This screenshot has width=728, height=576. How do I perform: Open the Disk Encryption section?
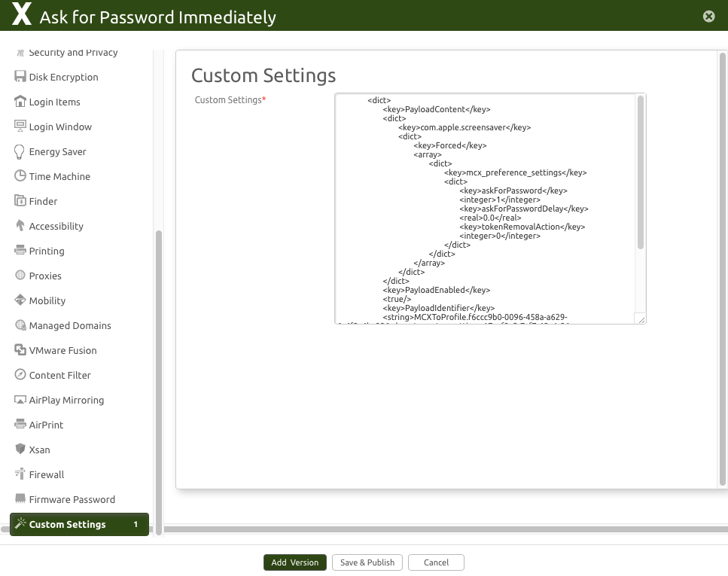click(63, 77)
